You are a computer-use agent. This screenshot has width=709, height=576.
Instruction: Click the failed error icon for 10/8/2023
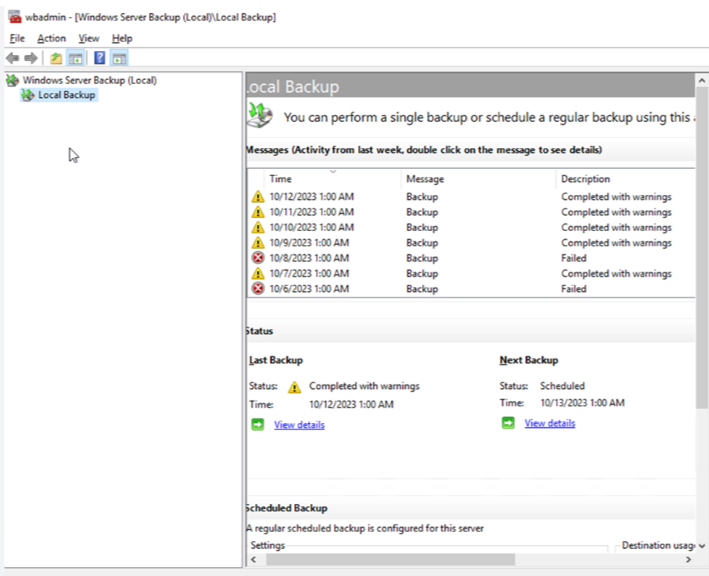click(258, 258)
